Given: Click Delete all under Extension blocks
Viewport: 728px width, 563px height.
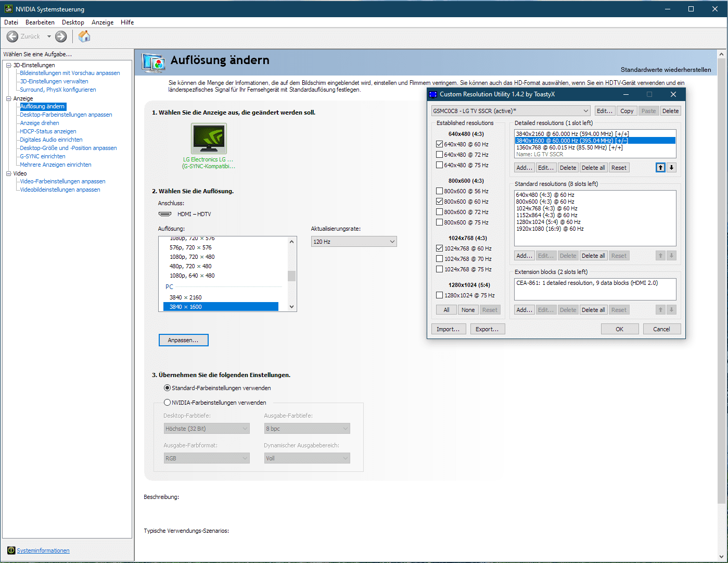Looking at the screenshot, I should coord(593,310).
